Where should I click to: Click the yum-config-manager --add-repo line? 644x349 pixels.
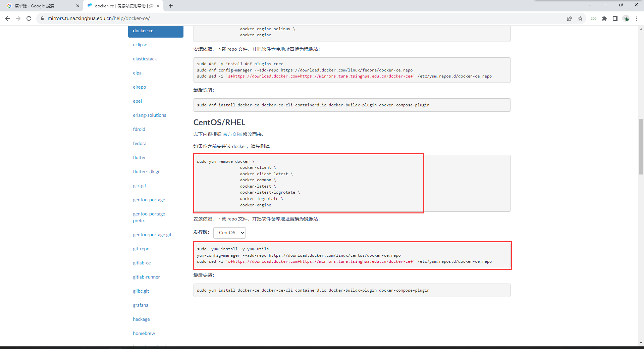point(299,255)
